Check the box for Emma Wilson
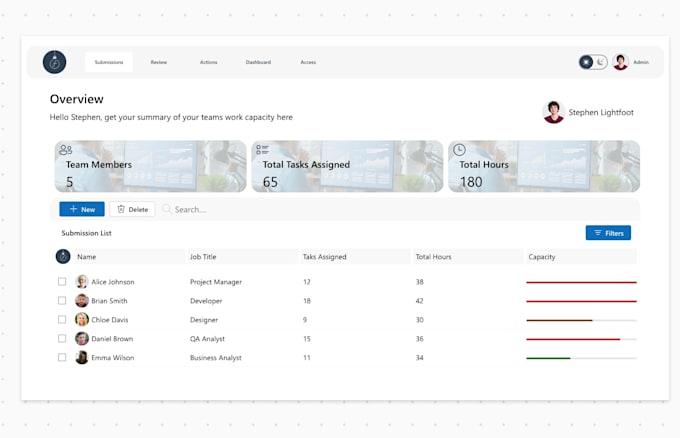Screen dimensions: 680x438 (x=62, y=357)
